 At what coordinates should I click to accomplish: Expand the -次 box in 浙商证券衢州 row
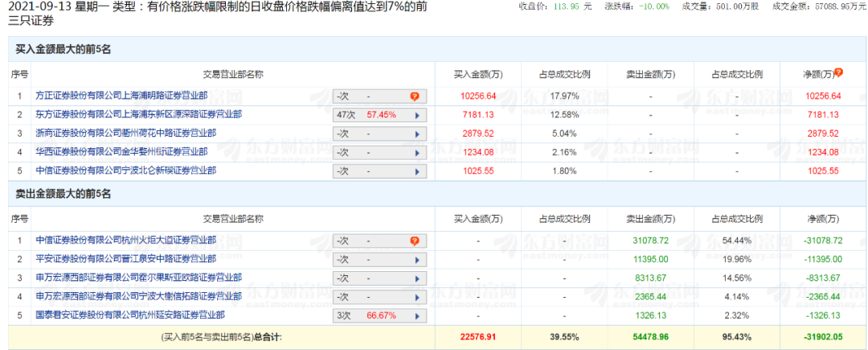pyautogui.click(x=380, y=134)
